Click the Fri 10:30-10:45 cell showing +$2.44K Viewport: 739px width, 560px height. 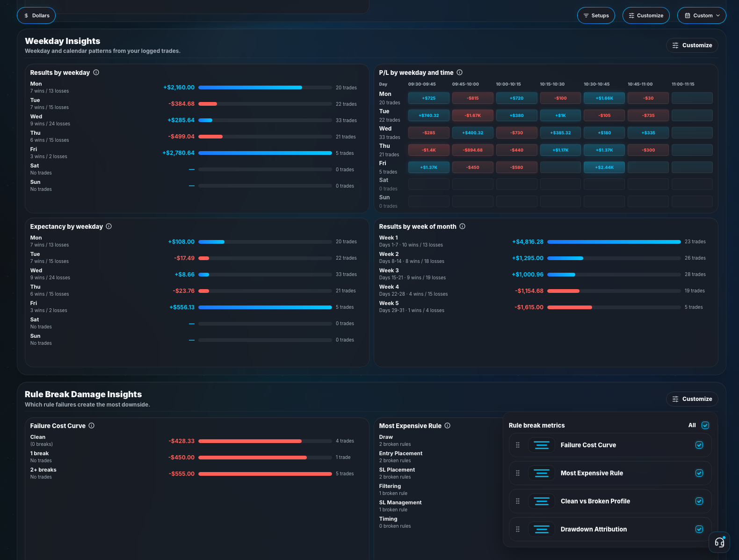pos(604,167)
